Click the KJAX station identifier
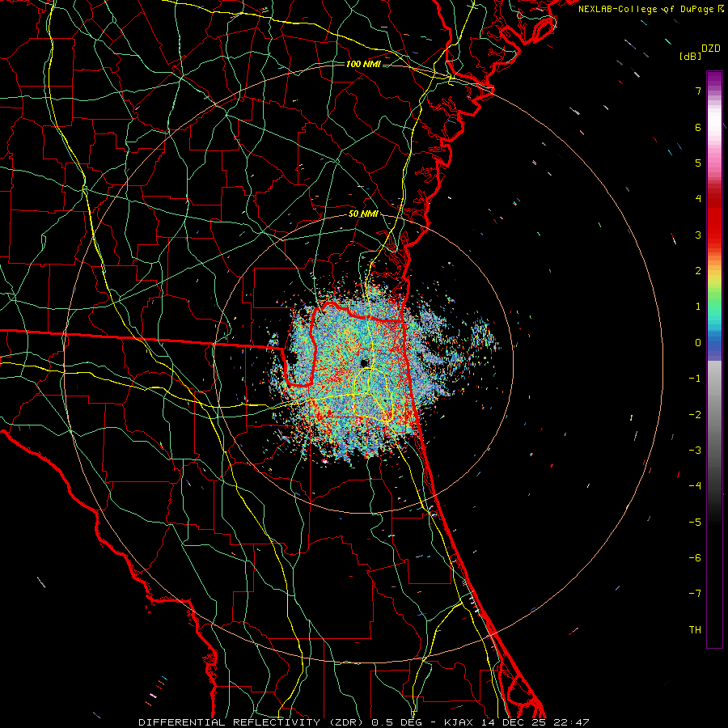 pos(459,722)
